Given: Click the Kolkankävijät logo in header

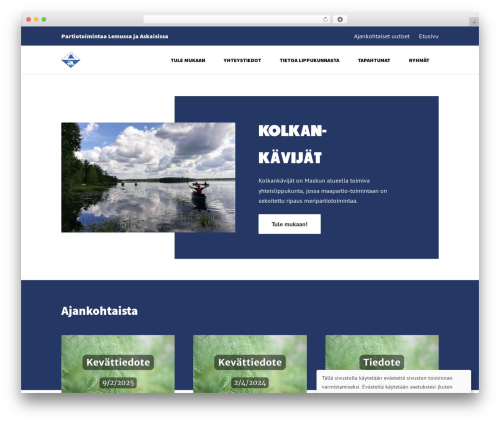Looking at the screenshot, I should (x=71, y=60).
